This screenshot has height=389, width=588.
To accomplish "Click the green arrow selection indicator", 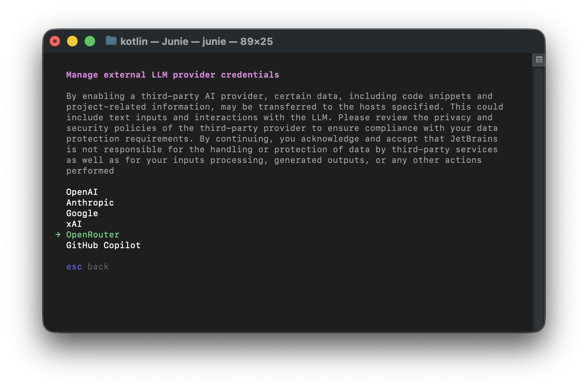I will click(x=58, y=234).
